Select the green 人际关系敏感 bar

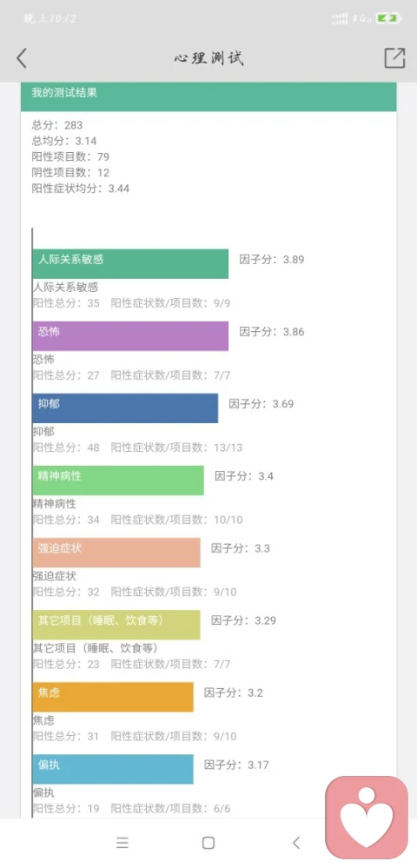130,263
